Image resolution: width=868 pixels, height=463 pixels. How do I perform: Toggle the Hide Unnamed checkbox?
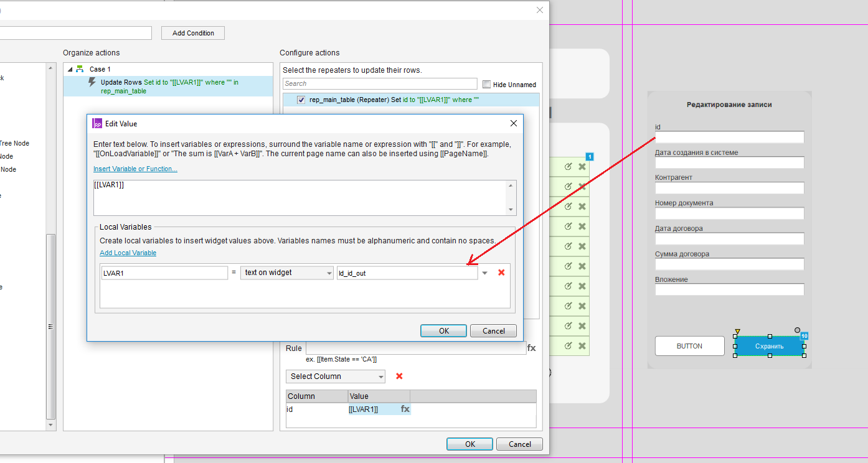click(487, 84)
